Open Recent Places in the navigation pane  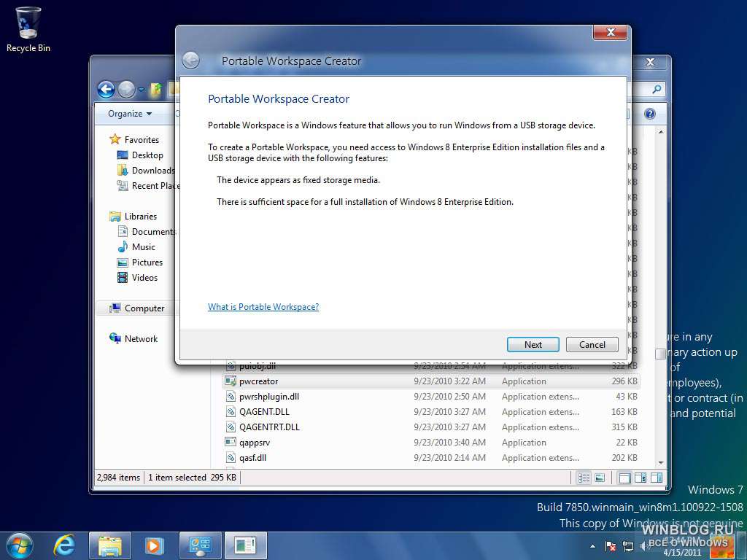pos(155,185)
